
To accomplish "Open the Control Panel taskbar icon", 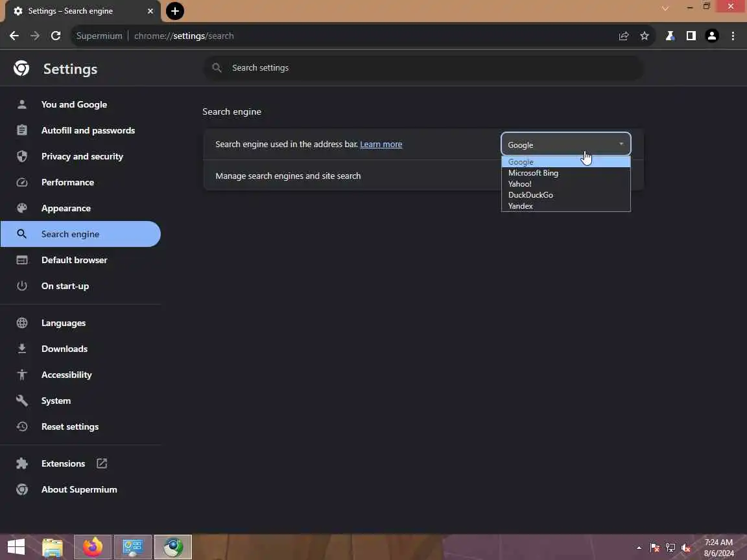I will click(x=133, y=547).
